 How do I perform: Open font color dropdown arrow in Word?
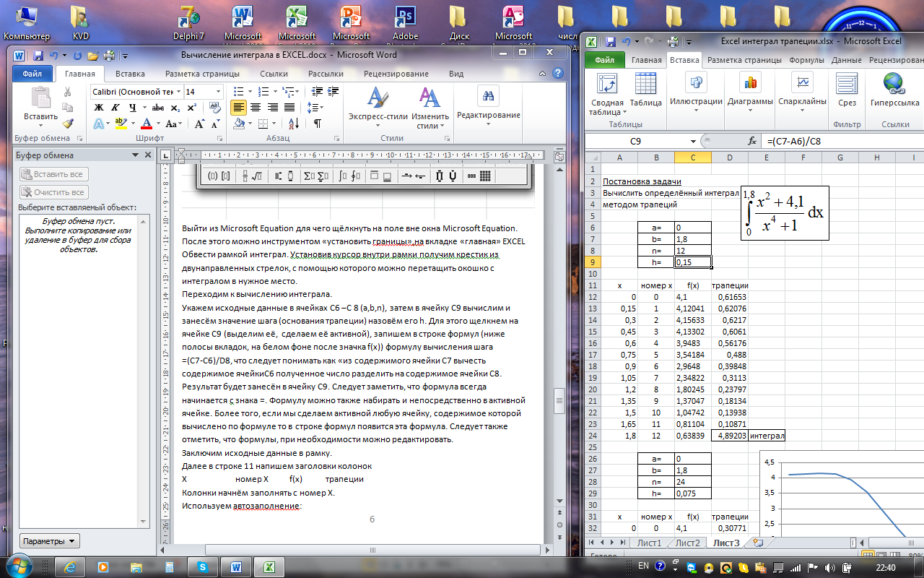click(x=159, y=124)
